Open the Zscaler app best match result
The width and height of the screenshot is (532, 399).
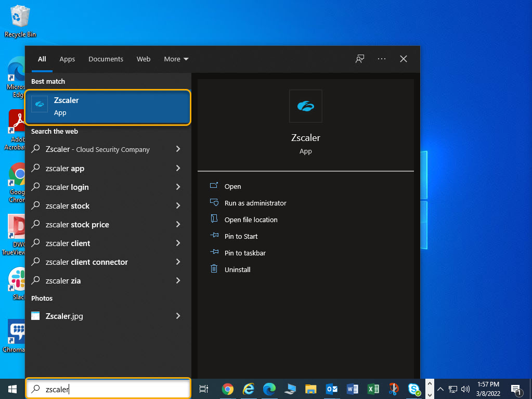click(108, 107)
